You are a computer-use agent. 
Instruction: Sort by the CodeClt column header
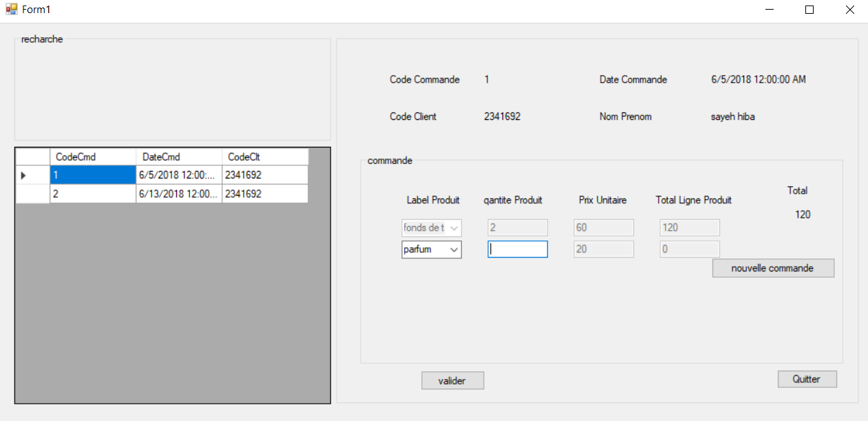265,156
